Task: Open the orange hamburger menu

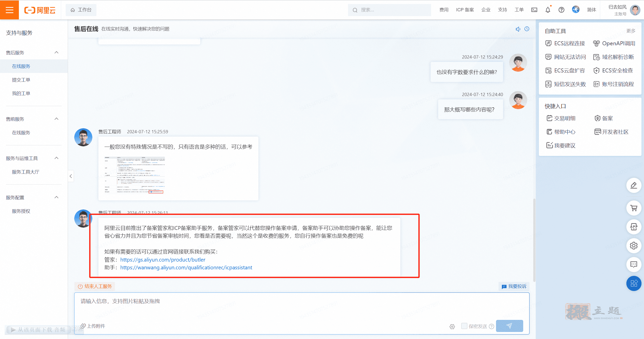Action: [x=9, y=10]
